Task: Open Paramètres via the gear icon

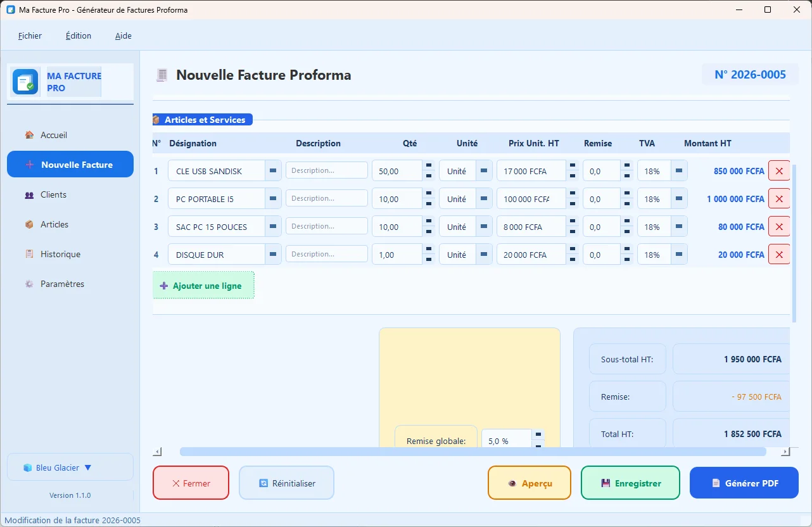Action: pyautogui.click(x=29, y=284)
